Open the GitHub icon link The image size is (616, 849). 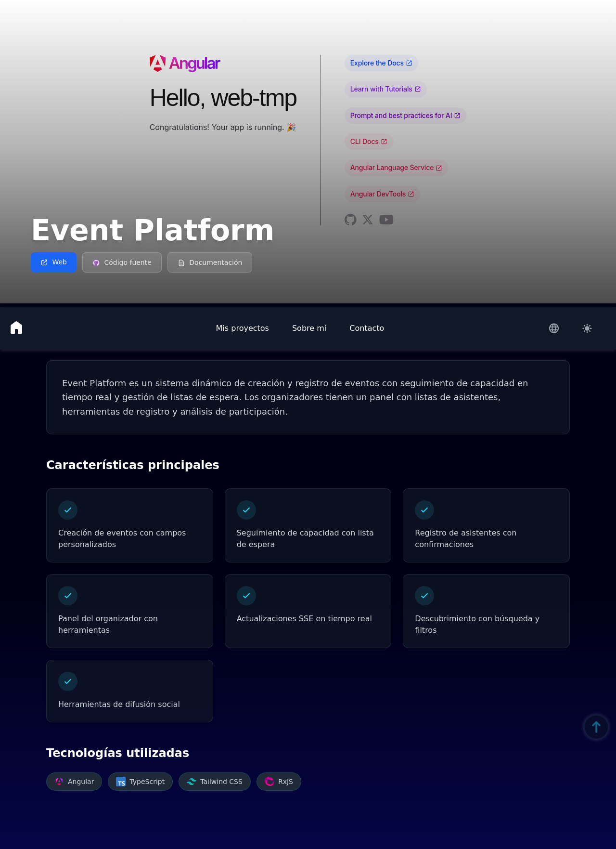coord(350,220)
